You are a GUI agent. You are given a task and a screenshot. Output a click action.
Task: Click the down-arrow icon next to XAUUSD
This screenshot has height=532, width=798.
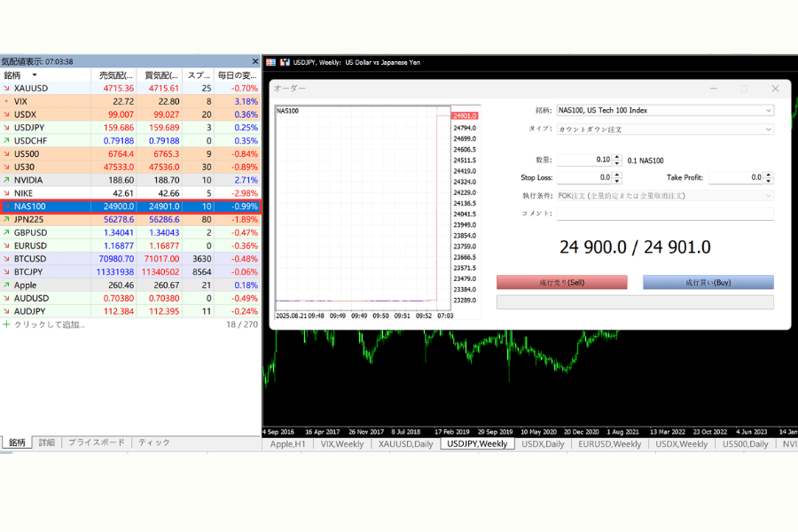click(7, 89)
